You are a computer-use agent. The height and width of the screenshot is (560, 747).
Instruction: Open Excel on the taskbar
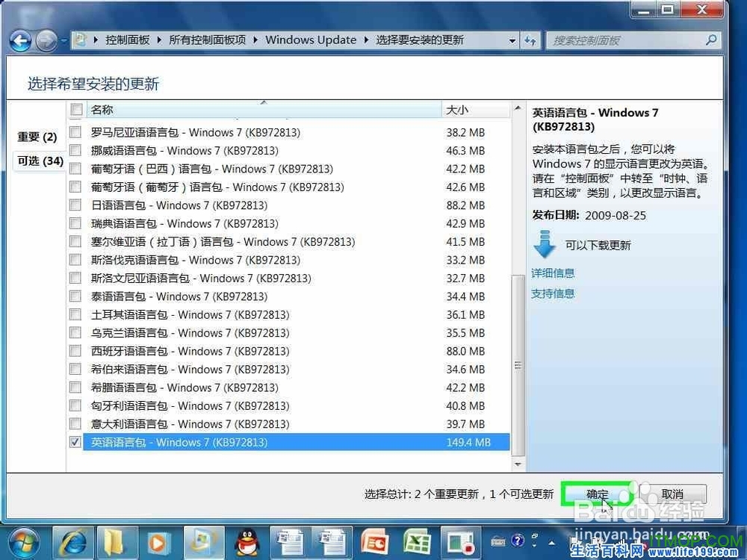(418, 543)
